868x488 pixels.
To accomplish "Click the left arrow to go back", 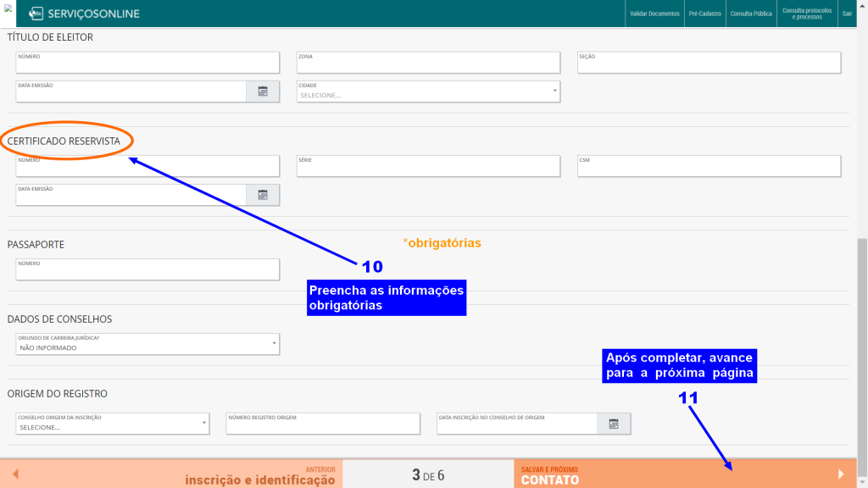I will pos(15,474).
